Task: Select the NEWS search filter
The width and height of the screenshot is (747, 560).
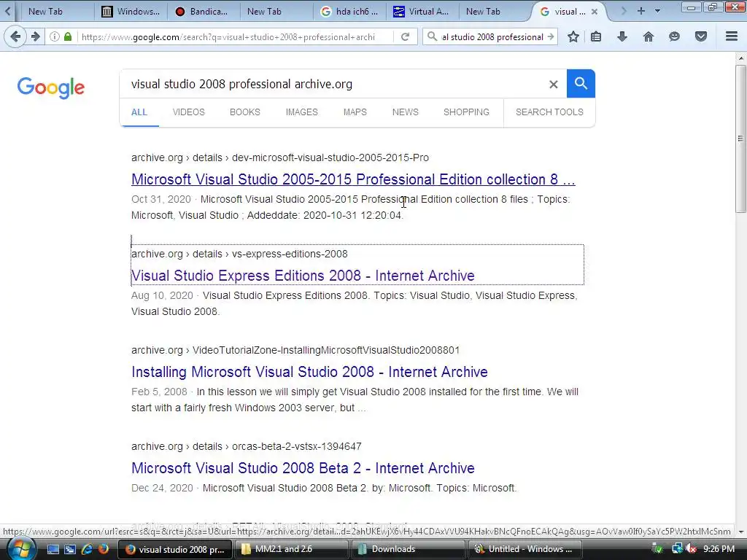Action: pyautogui.click(x=406, y=112)
